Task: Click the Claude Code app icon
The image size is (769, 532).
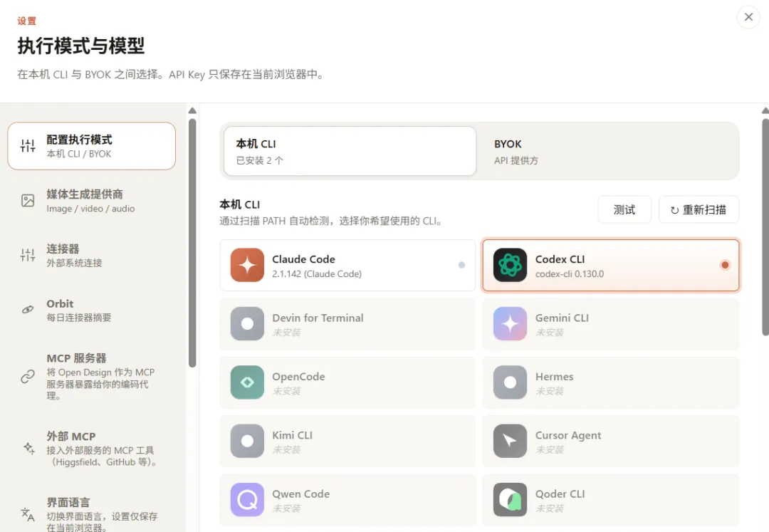Action: point(247,265)
